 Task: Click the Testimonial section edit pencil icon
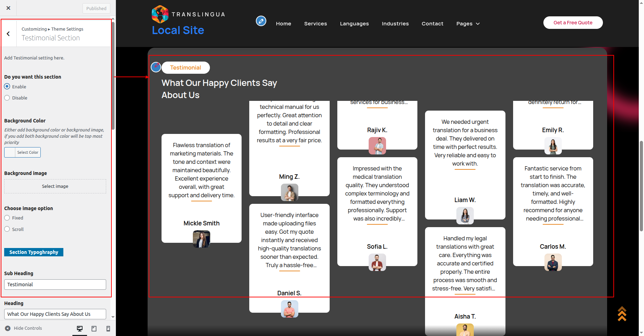[156, 67]
